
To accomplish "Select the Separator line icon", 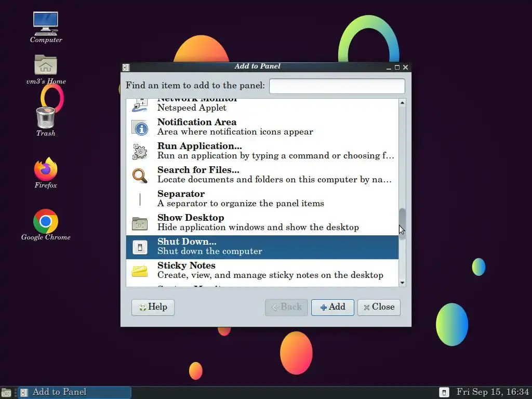I will pyautogui.click(x=140, y=199).
